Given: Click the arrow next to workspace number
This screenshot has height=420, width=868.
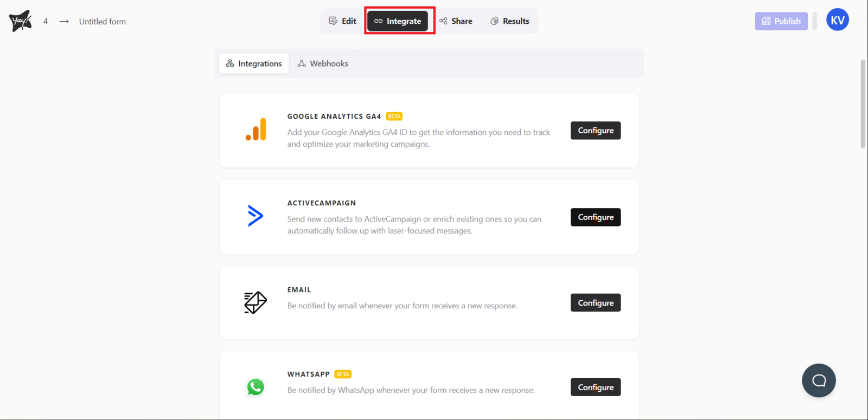Looking at the screenshot, I should click(64, 22).
